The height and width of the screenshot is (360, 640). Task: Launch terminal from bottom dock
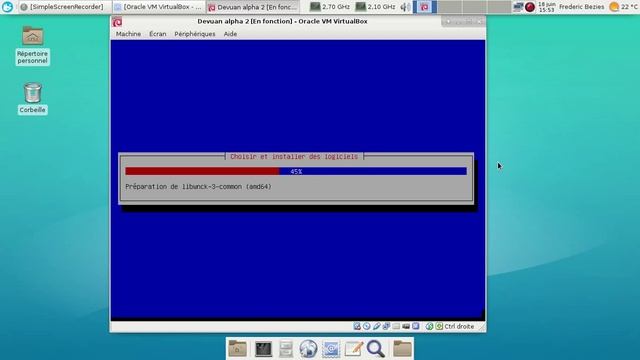pyautogui.click(x=263, y=349)
